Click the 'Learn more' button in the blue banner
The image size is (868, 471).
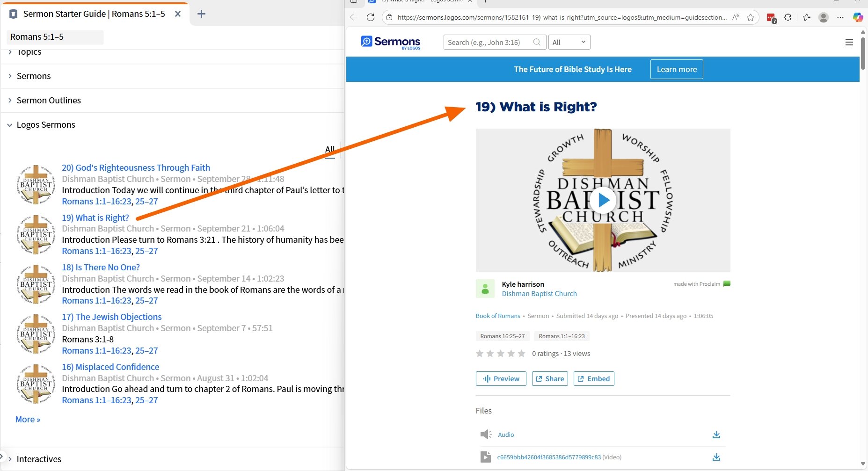click(x=676, y=69)
